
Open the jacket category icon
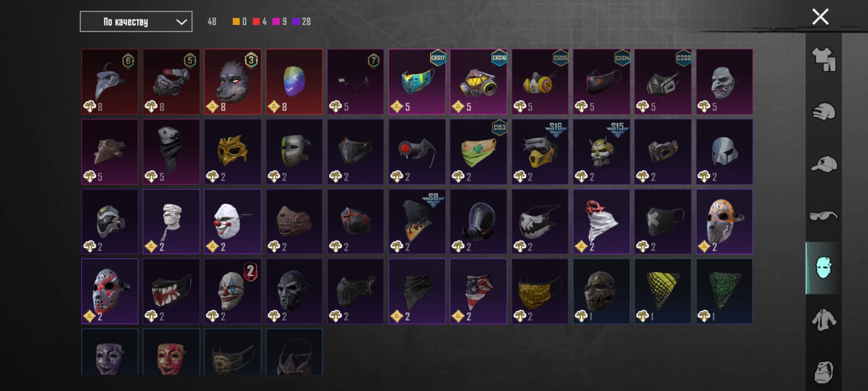pyautogui.click(x=824, y=320)
